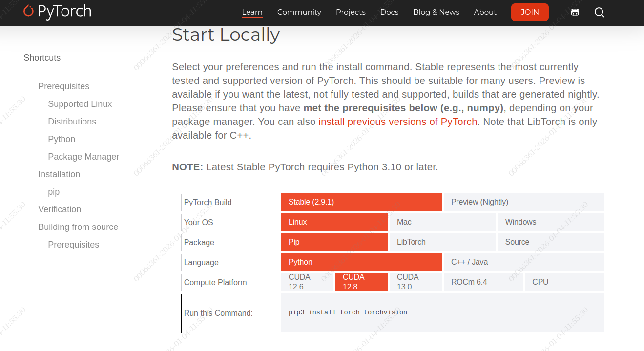Screen dimensions: 644x351
Task: Open the About menu
Action: point(485,12)
